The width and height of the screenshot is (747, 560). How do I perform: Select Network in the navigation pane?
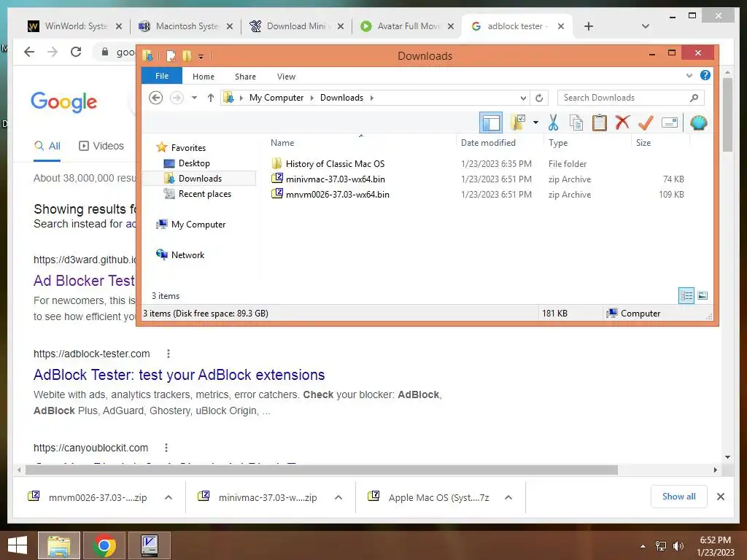click(x=187, y=254)
